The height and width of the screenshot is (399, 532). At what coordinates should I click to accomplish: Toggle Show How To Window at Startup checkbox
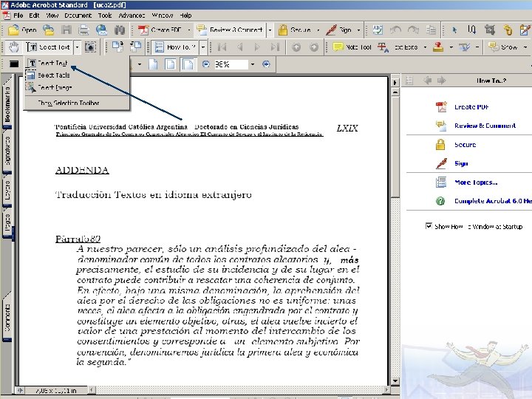pos(429,226)
